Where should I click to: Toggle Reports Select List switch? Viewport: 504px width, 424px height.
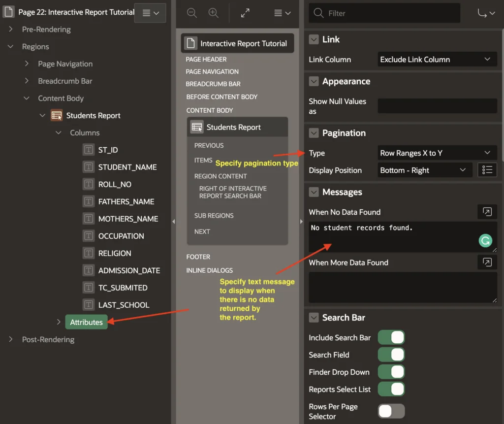point(391,389)
